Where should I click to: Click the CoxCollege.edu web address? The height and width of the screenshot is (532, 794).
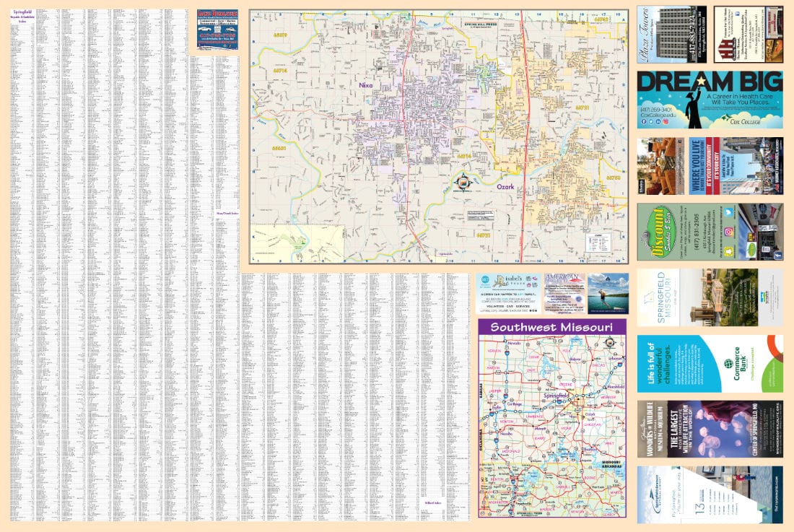point(658,115)
